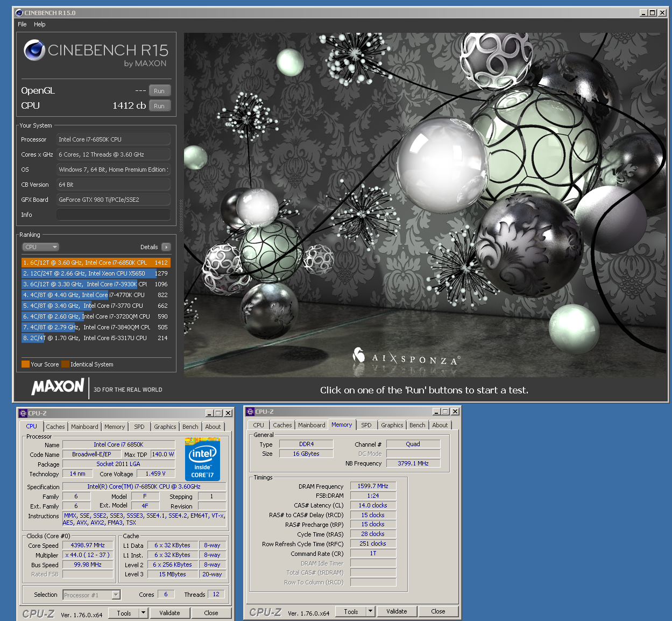
Task: Click Tools button in right CPU-Z
Action: (x=351, y=611)
